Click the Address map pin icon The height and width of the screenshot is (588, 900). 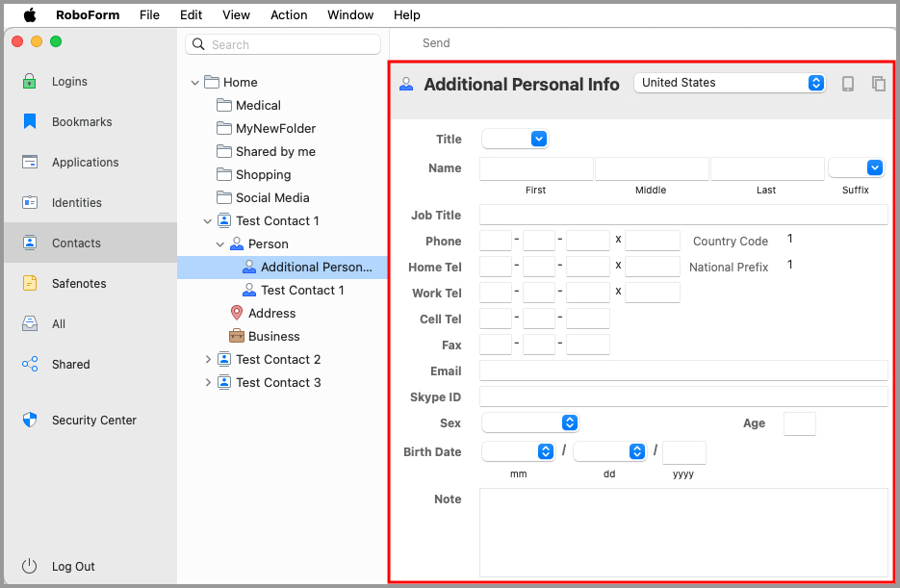(x=237, y=313)
